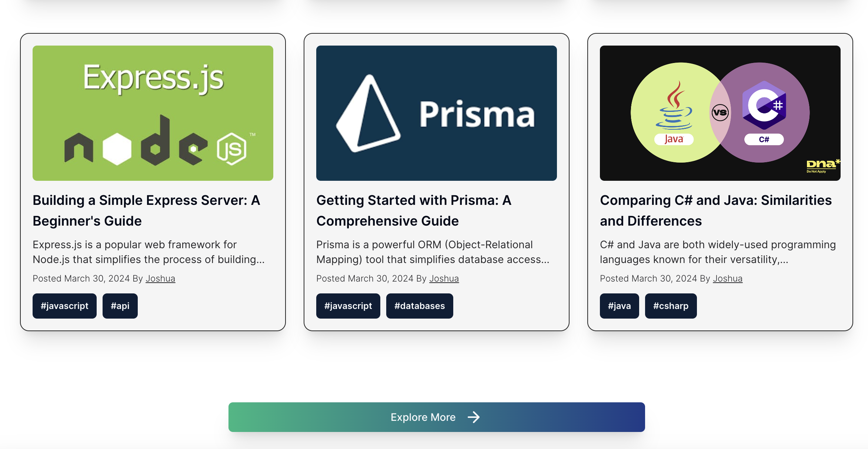Visit Joshua's profile on the C# and Java post
Viewport: 868px width, 449px height.
coord(728,279)
